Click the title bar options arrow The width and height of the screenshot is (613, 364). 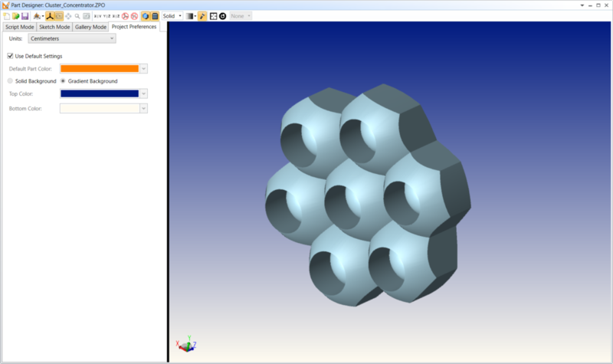click(582, 5)
